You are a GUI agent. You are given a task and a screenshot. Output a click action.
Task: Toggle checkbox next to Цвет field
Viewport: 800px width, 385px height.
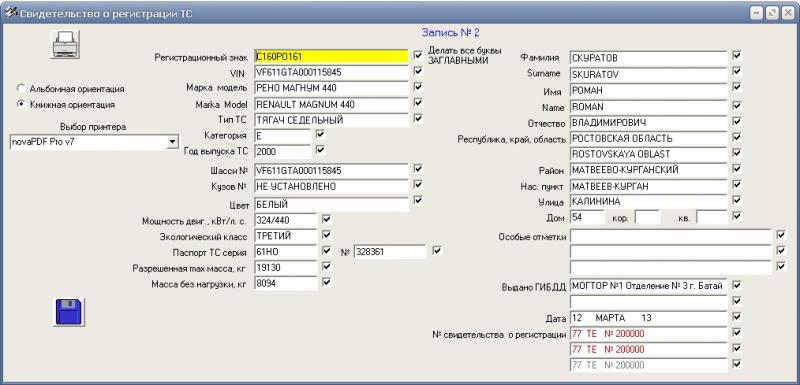tap(418, 200)
